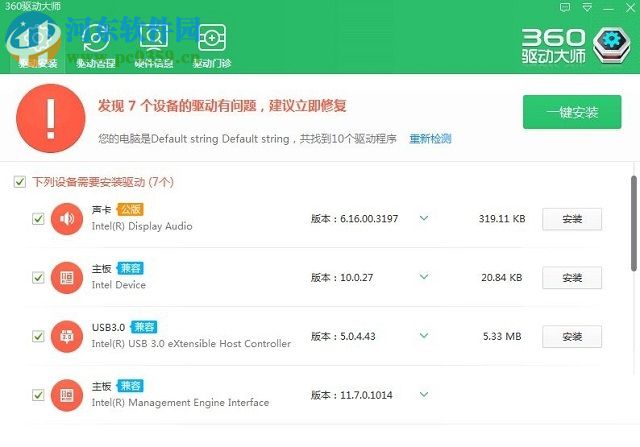Viewport: 640px width, 447px height.
Task: Click the 重新检测 link
Action: point(430,139)
